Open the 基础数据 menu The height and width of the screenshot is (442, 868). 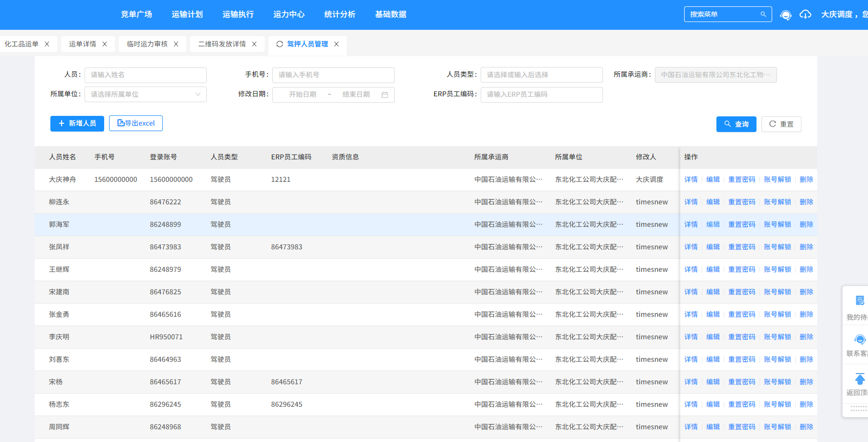coord(391,15)
